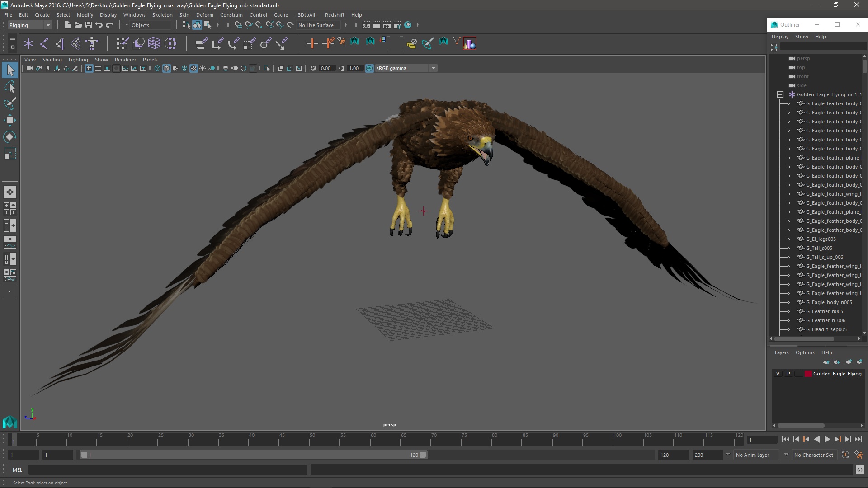Image resolution: width=868 pixels, height=488 pixels.
Task: Open the viewport Renderer menu
Action: point(125,60)
